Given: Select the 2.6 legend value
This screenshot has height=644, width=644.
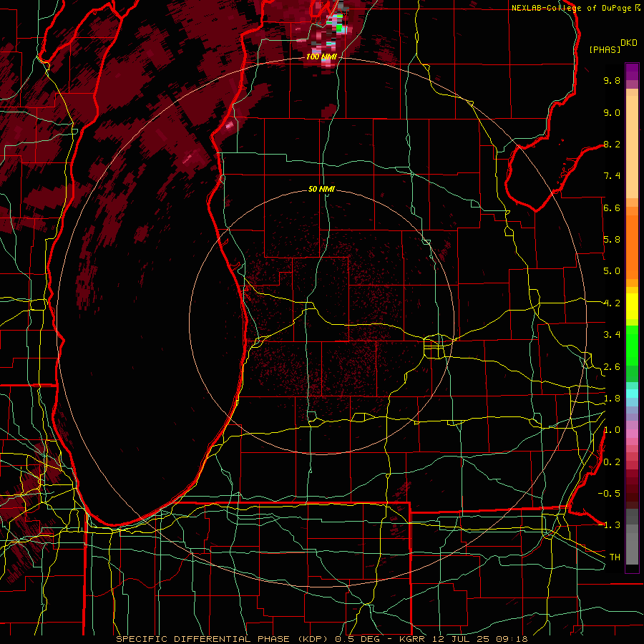Looking at the screenshot, I should point(612,367).
